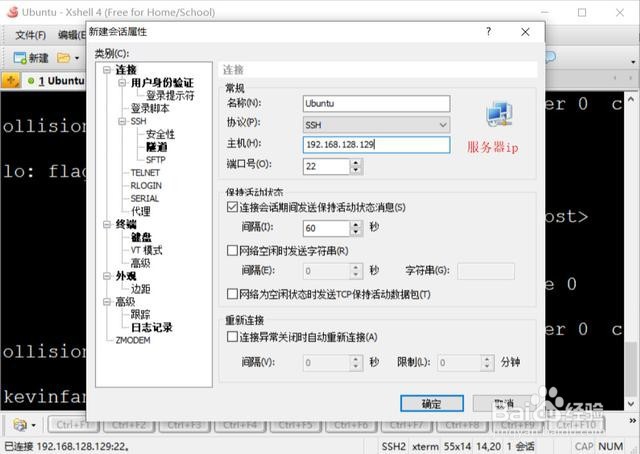Open dropdown arrow next to folder icon
Screen dimensions: 640x454
click(x=77, y=58)
